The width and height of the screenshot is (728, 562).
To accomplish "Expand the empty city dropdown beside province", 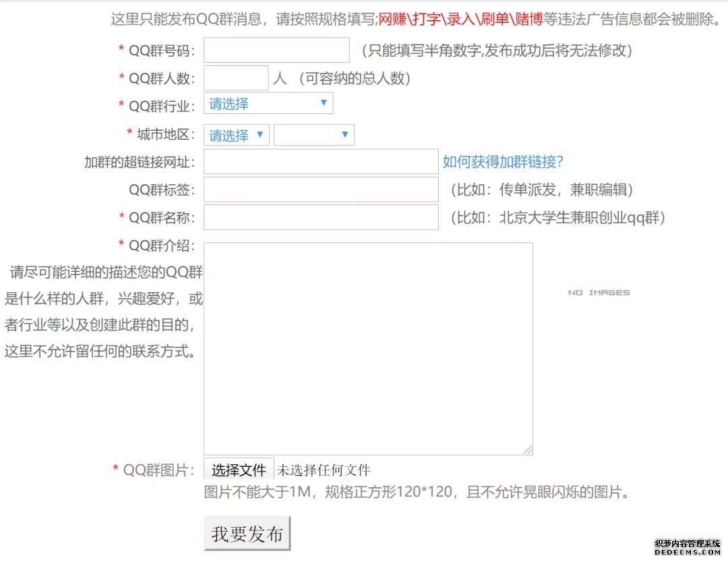I will click(x=314, y=135).
